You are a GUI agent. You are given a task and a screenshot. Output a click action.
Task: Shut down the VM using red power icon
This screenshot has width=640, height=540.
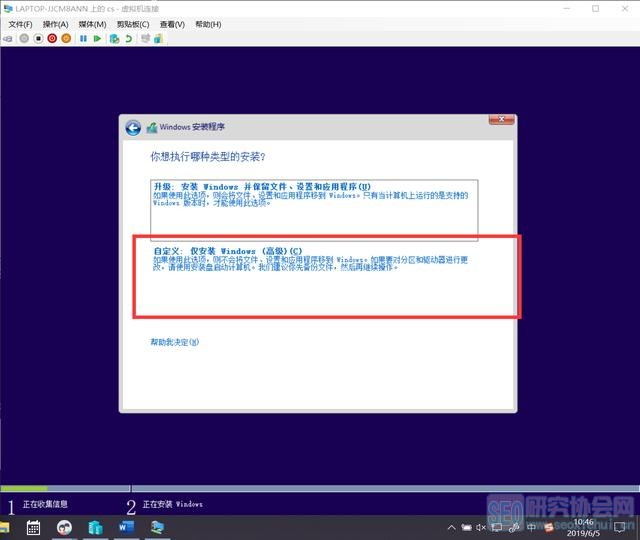[52, 38]
